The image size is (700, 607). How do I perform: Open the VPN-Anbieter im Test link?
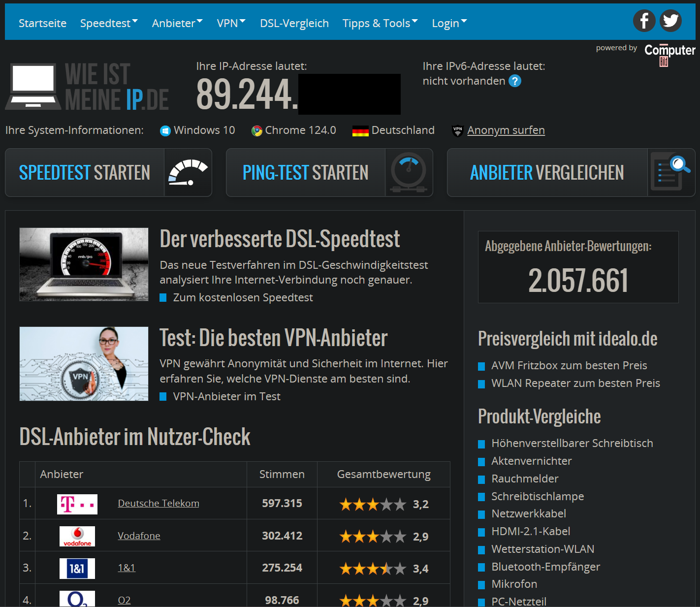pos(226,396)
